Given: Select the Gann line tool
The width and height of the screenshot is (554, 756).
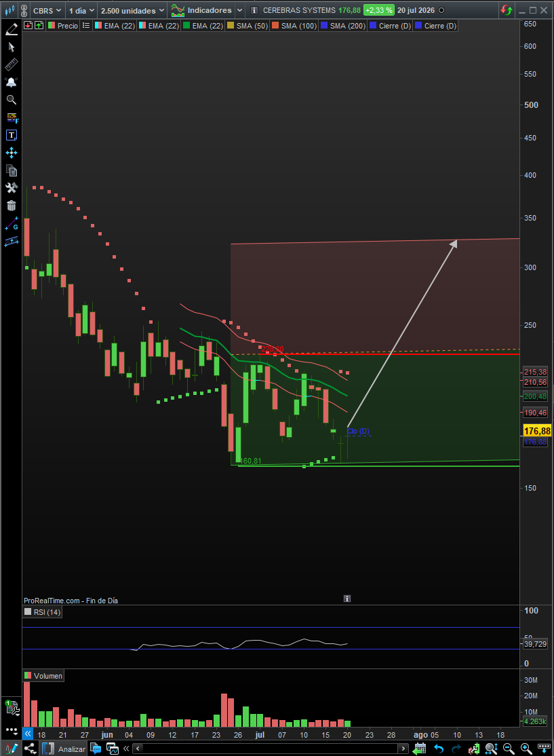Looking at the screenshot, I should [12, 223].
